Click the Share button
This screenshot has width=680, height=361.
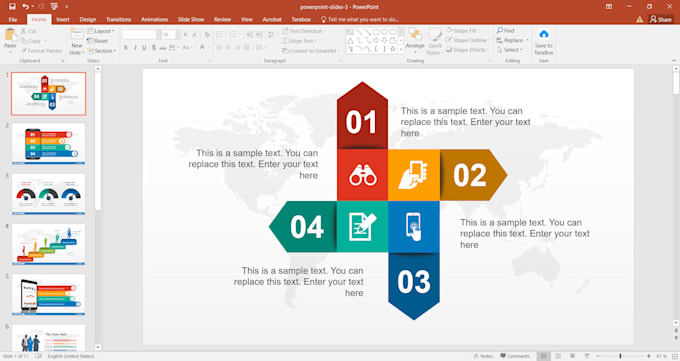coord(661,20)
